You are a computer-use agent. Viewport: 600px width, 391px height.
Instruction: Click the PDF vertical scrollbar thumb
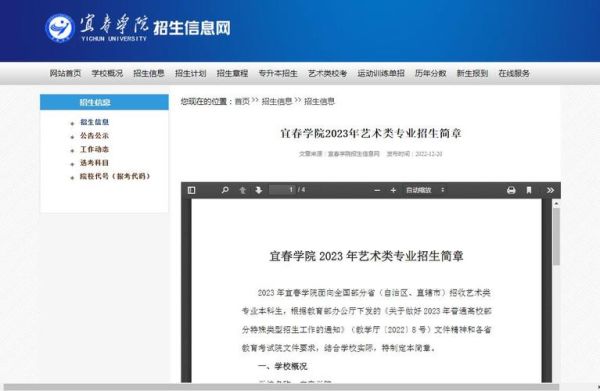point(556,236)
